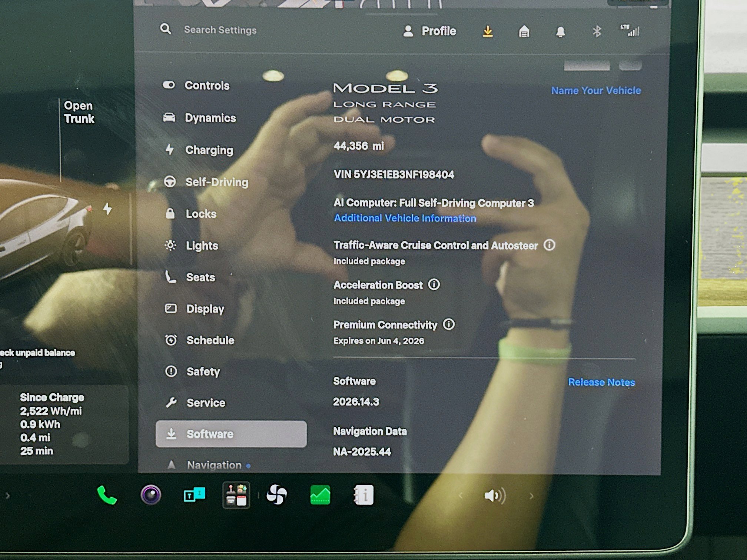Tap the Model 3 heading
Image resolution: width=747 pixels, height=560 pixels.
click(x=385, y=88)
